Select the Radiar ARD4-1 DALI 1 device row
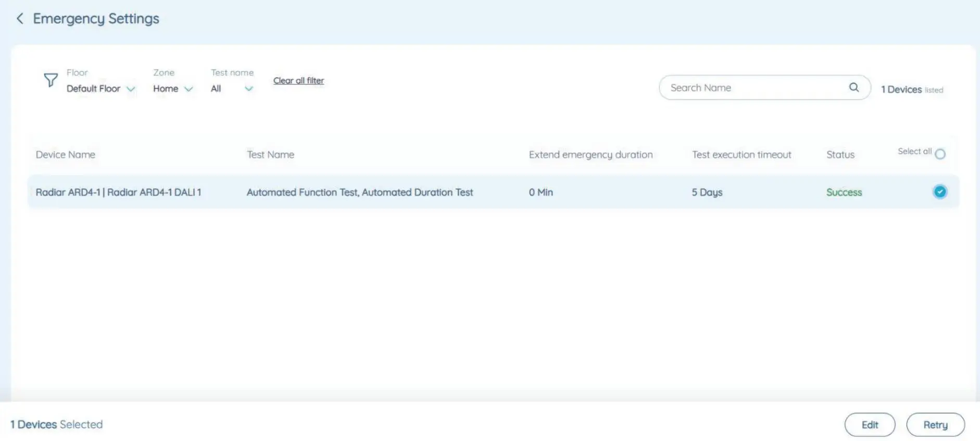The width and height of the screenshot is (980, 441). [118, 192]
